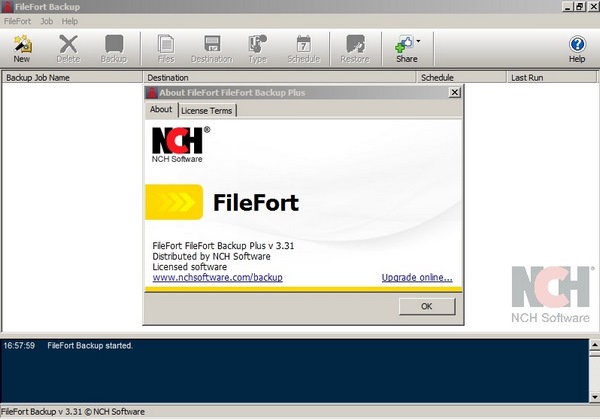
Task: Click the Upgrade online... link
Action: (417, 277)
